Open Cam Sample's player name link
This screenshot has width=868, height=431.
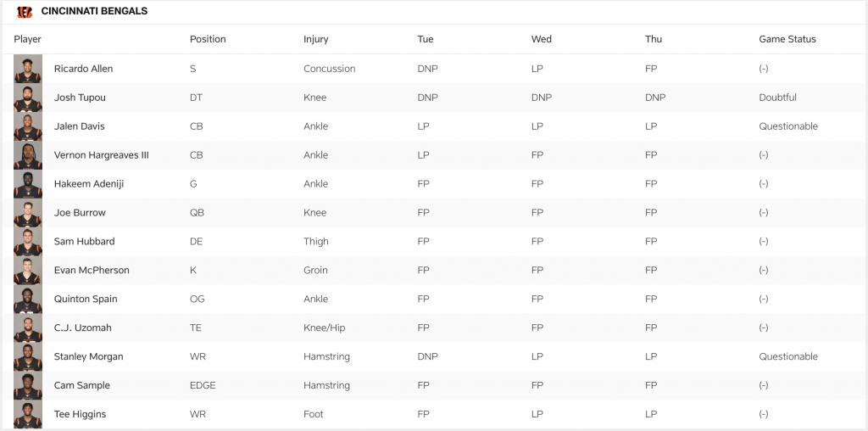[x=81, y=386]
